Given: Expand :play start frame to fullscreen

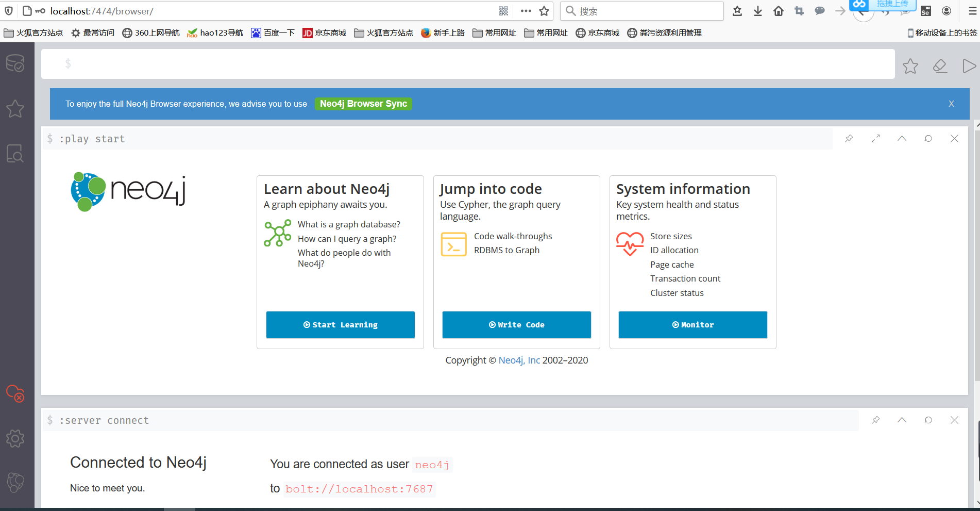Looking at the screenshot, I should (x=875, y=138).
